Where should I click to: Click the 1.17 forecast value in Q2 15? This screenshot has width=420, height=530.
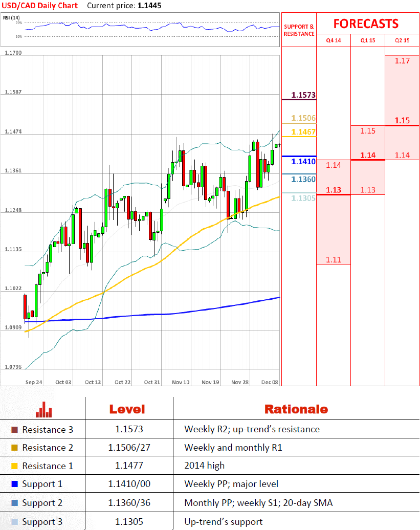(402, 61)
